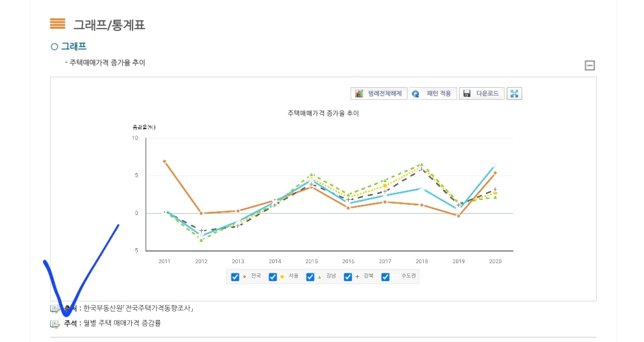644x342 pixels.
Task: Apply pattern with 패턴 적용 button
Action: [x=433, y=94]
